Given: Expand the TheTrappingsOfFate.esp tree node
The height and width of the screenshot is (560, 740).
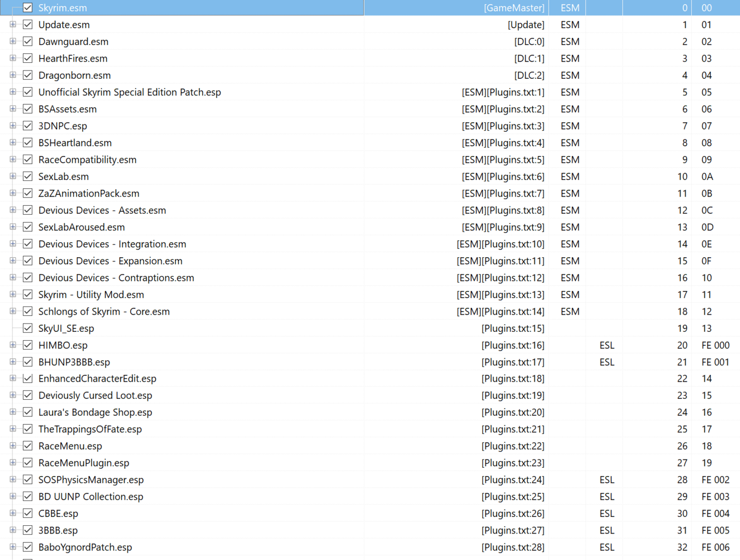Looking at the screenshot, I should 13,429.
